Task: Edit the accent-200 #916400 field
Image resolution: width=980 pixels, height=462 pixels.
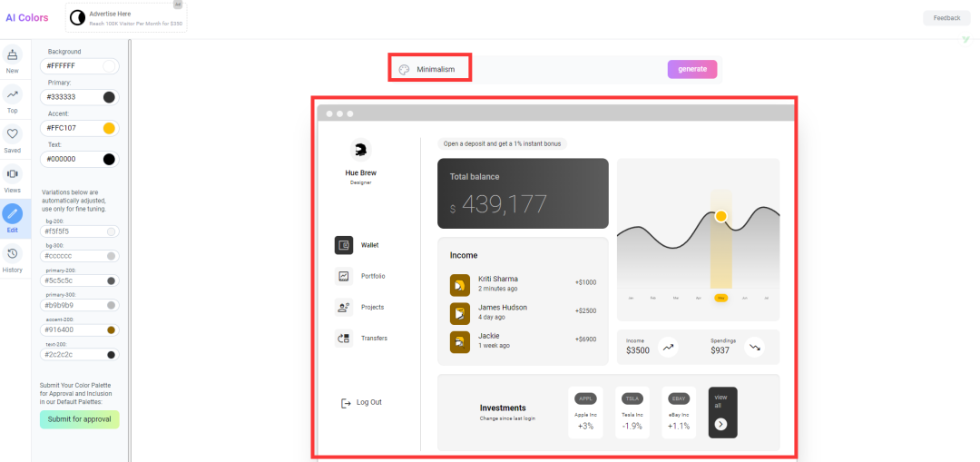Action: (79, 329)
